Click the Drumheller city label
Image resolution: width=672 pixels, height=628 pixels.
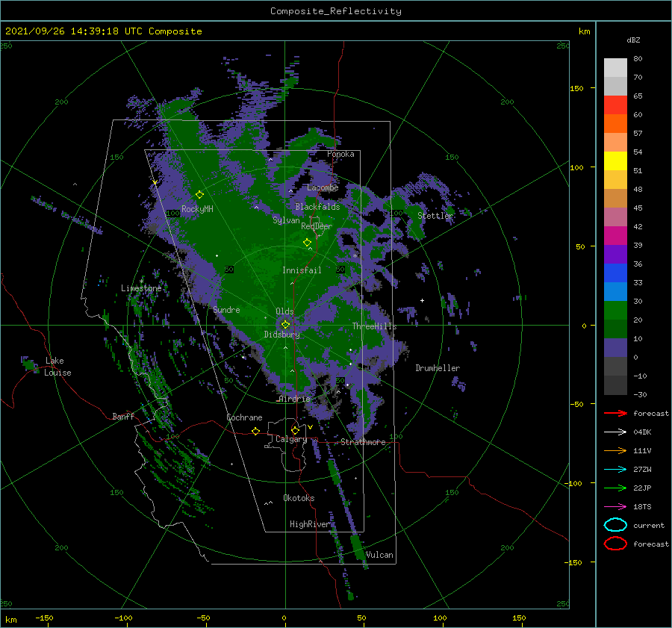(438, 368)
